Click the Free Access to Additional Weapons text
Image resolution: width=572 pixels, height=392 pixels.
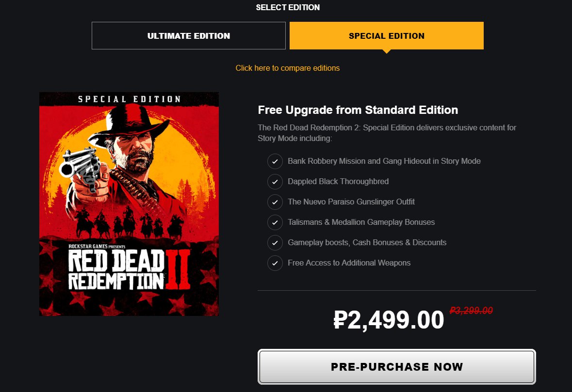pos(349,263)
